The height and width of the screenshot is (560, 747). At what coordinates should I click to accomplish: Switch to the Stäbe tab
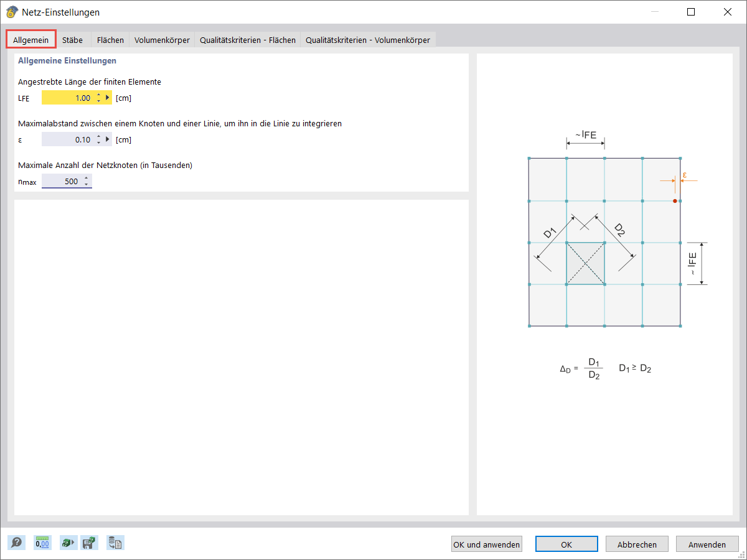pyautogui.click(x=73, y=40)
